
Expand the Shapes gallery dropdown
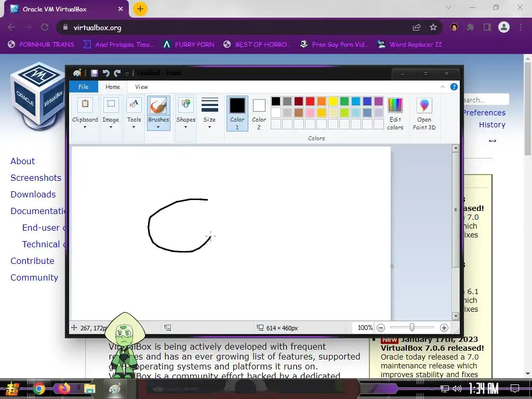click(x=185, y=127)
